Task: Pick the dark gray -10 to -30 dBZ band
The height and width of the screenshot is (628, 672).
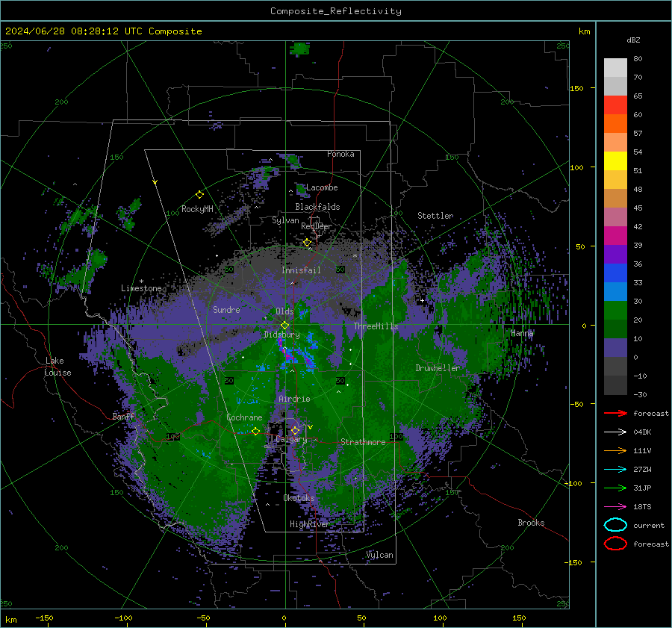Action: click(x=615, y=385)
